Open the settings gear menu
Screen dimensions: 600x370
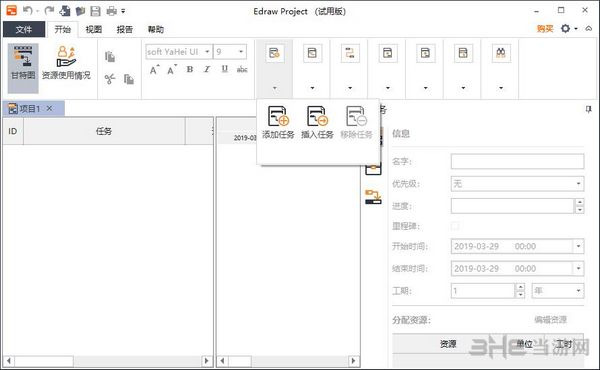pos(566,28)
